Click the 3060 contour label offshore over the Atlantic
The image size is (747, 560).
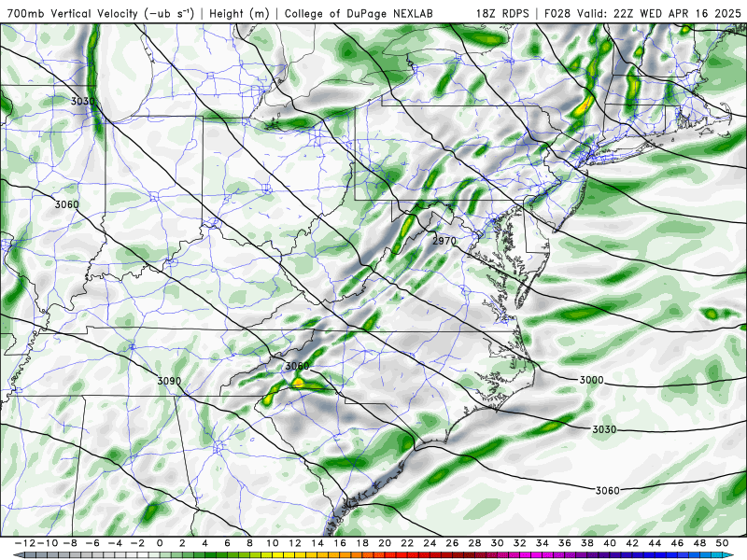608,491
